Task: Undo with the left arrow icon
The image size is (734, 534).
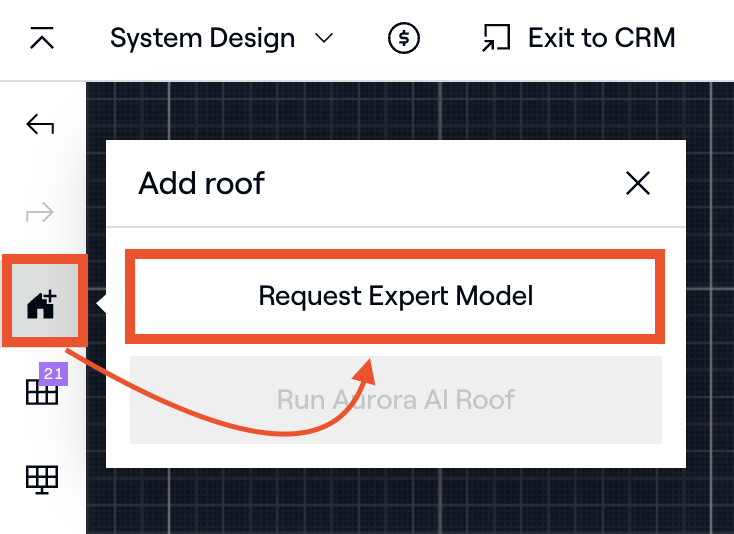Action: click(x=40, y=125)
